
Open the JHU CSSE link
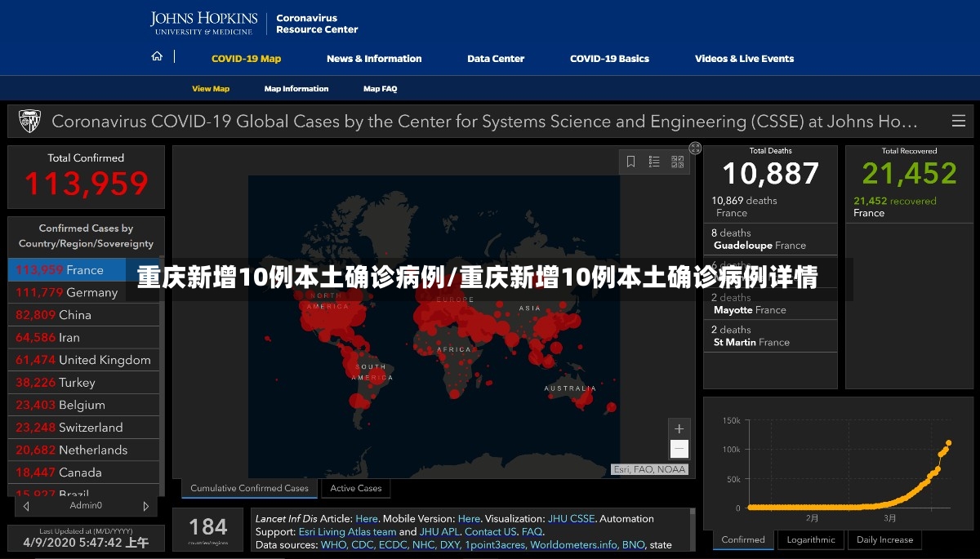[571, 518]
